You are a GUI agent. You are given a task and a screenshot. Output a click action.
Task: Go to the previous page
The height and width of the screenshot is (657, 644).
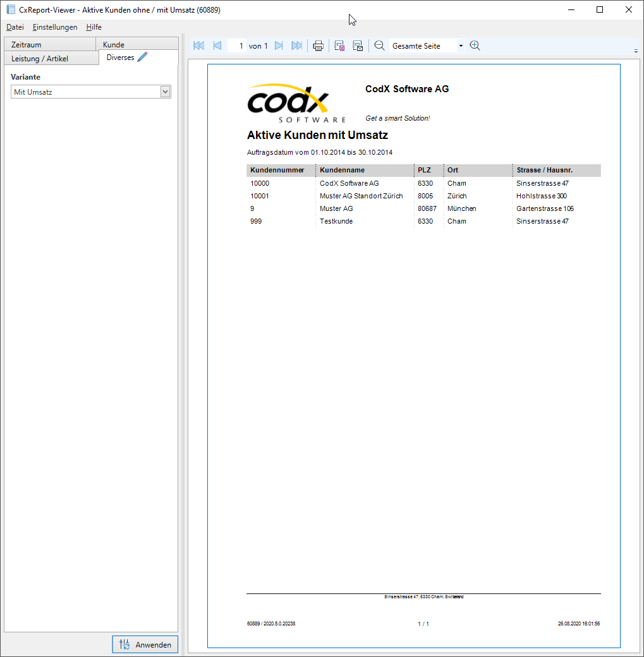(x=217, y=45)
